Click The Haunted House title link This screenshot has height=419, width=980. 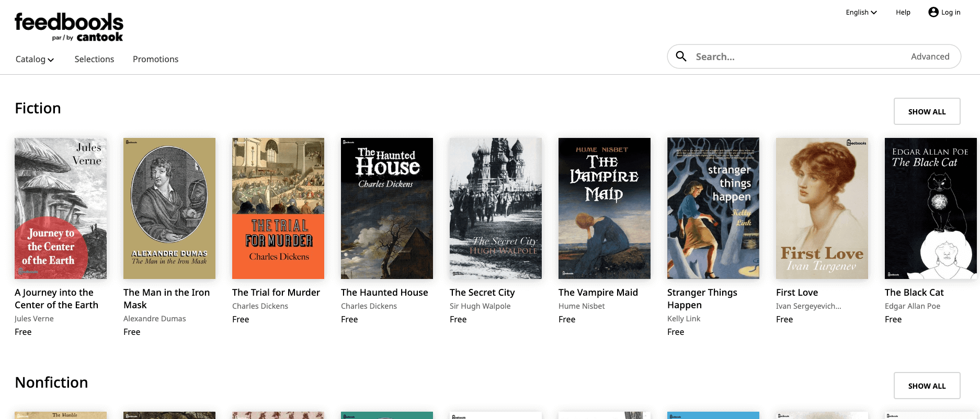[x=384, y=293]
